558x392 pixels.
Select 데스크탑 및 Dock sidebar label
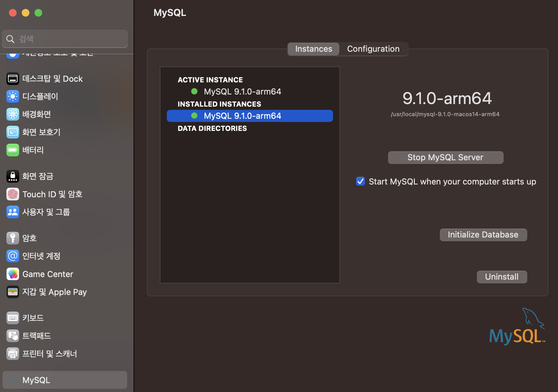(52, 79)
